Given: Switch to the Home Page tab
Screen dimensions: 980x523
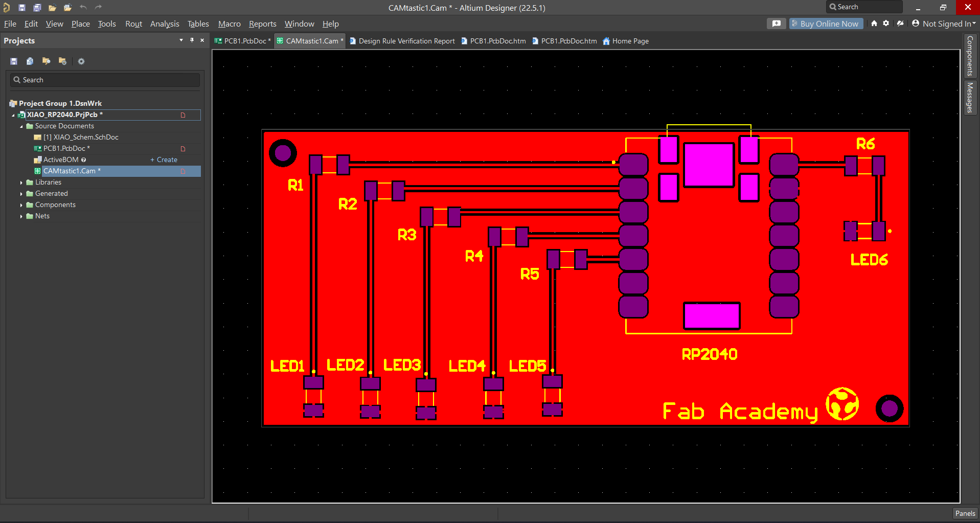Looking at the screenshot, I should (626, 41).
